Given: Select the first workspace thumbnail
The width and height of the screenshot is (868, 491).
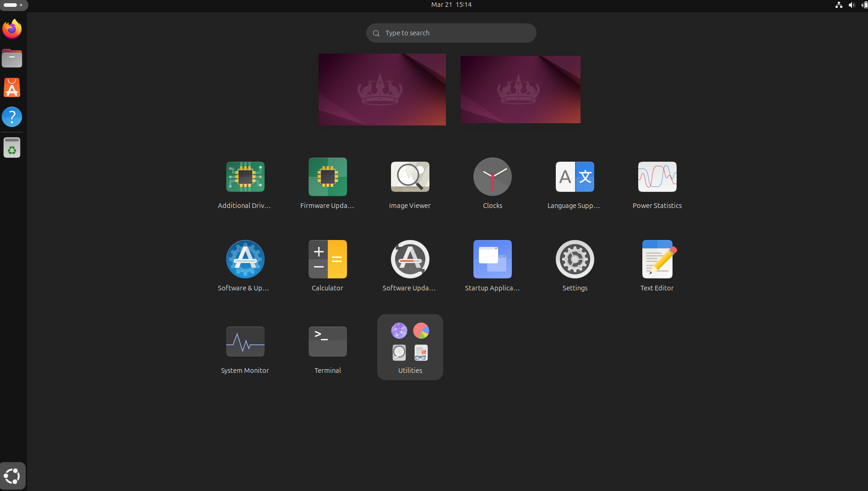Looking at the screenshot, I should 382,89.
